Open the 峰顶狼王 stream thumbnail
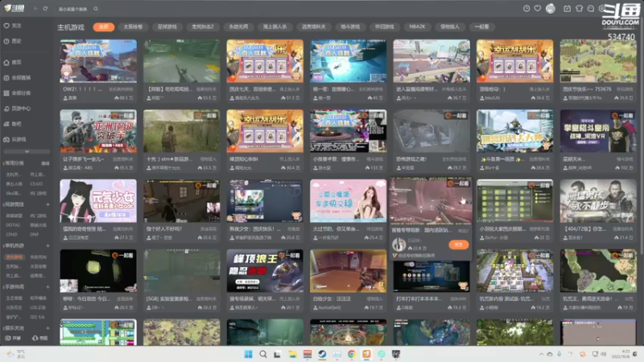 pos(265,271)
